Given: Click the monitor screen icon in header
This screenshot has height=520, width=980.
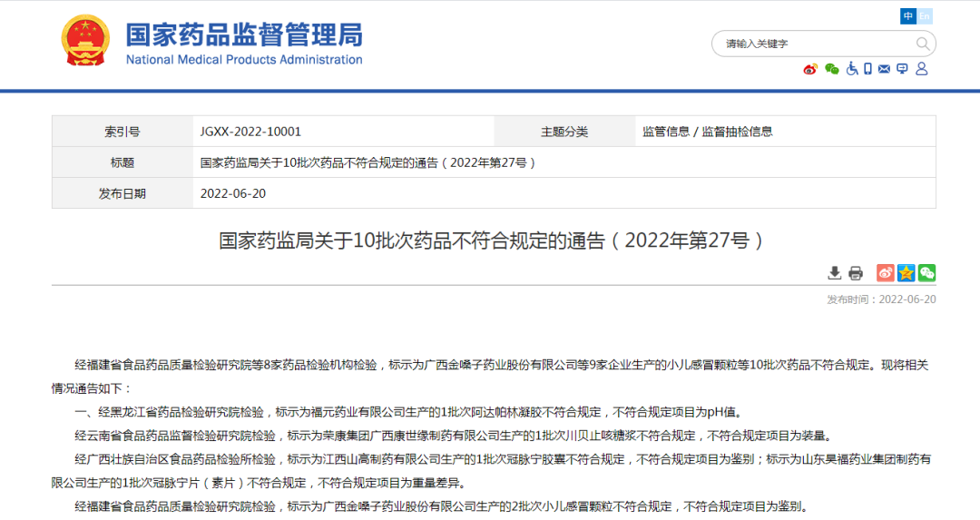Looking at the screenshot, I should tap(902, 69).
